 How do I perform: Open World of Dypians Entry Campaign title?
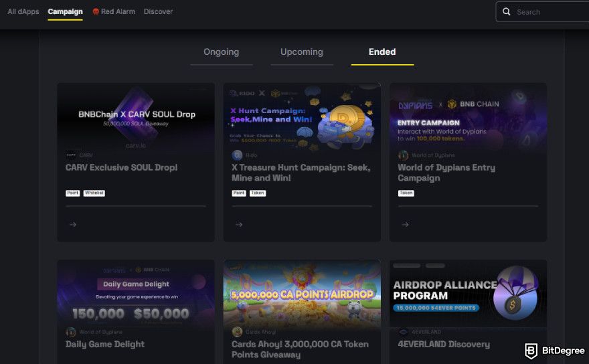click(446, 173)
